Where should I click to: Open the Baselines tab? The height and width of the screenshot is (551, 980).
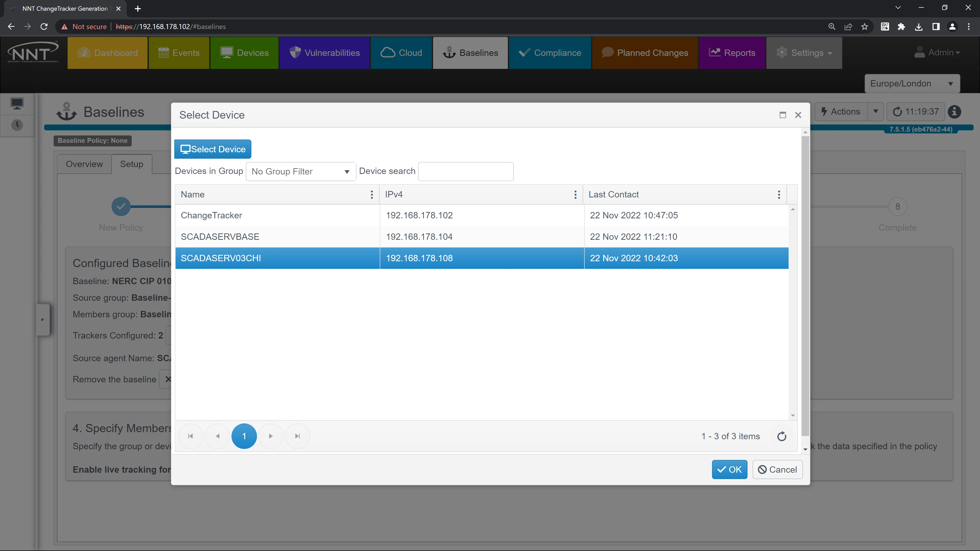pyautogui.click(x=471, y=53)
